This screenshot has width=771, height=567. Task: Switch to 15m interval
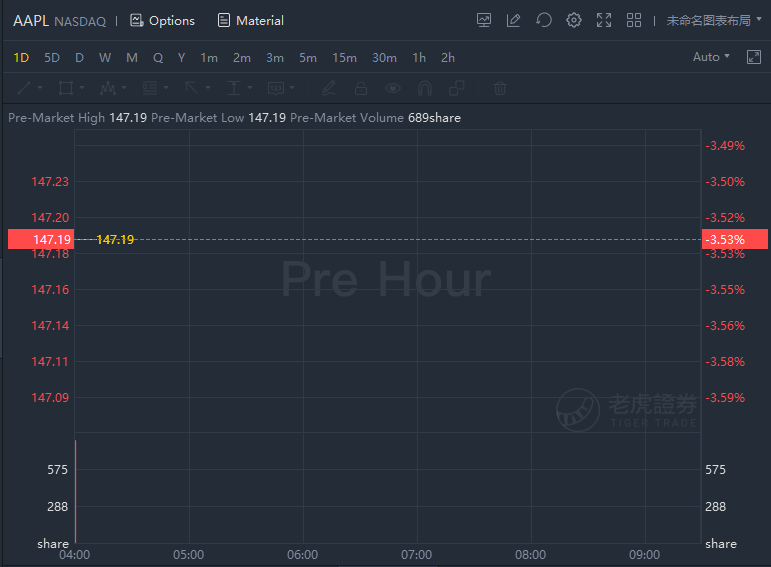click(344, 58)
